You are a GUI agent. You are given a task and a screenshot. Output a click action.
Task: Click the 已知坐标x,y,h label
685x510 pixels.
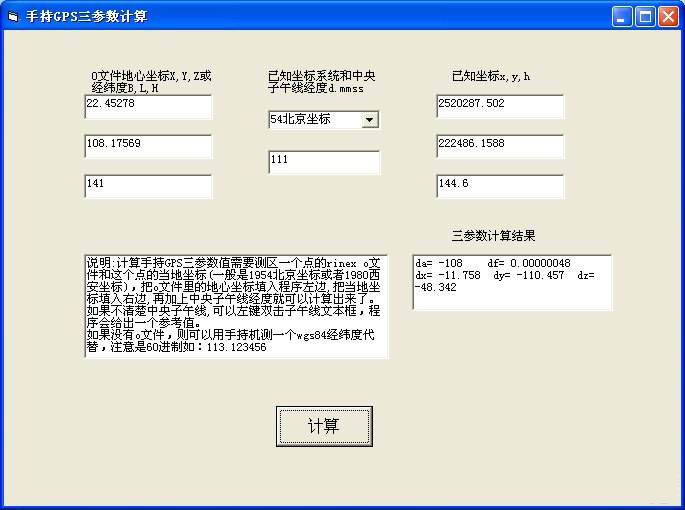[491, 76]
